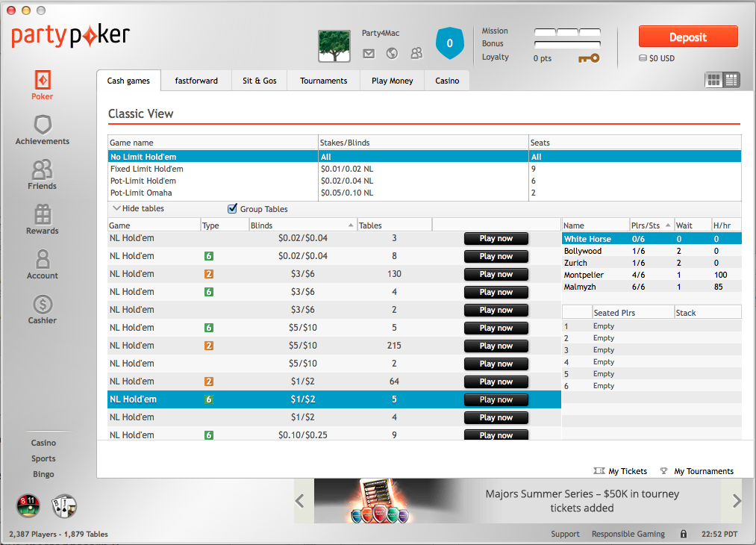The height and width of the screenshot is (545, 756).
Task: Click the globe icon under Party4Mac
Action: 392,54
